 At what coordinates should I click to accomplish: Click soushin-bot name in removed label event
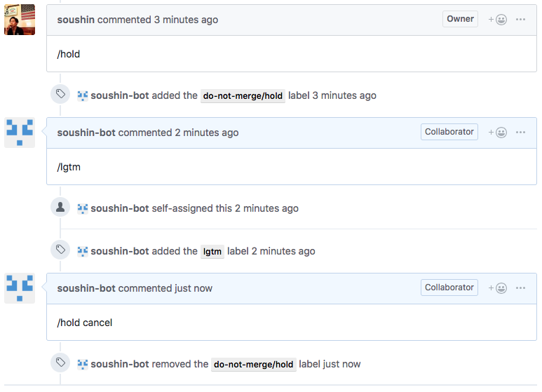point(120,364)
